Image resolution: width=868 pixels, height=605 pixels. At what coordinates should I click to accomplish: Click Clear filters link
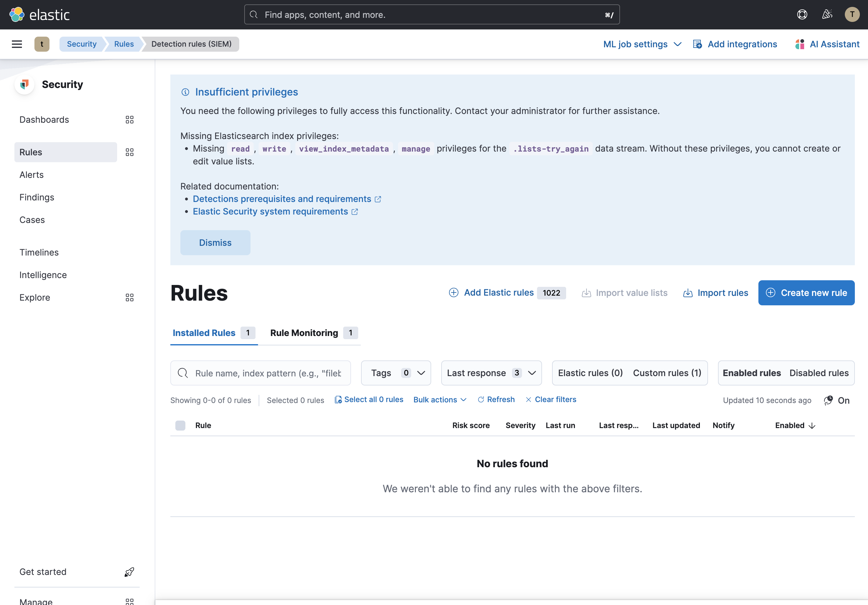tap(551, 400)
